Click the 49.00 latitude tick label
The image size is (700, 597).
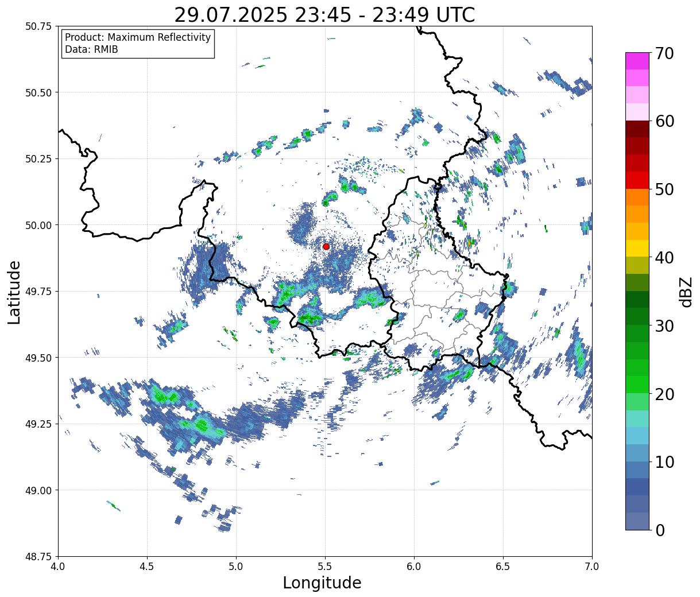38,490
